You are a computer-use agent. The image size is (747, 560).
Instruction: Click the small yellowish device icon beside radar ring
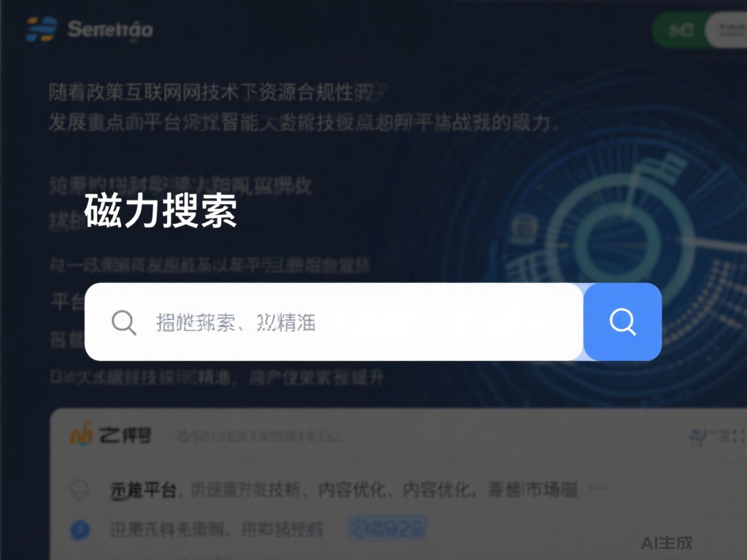point(524,228)
